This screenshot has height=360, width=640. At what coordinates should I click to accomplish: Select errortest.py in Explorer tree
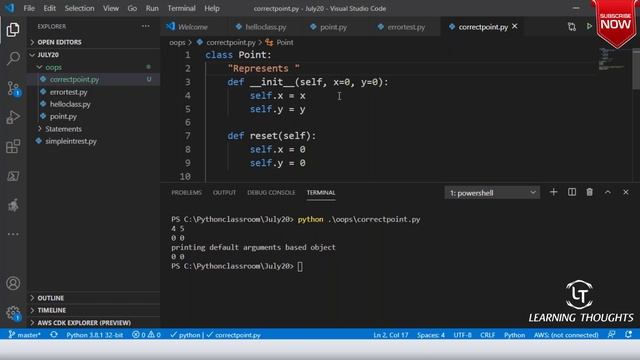pos(93,92)
